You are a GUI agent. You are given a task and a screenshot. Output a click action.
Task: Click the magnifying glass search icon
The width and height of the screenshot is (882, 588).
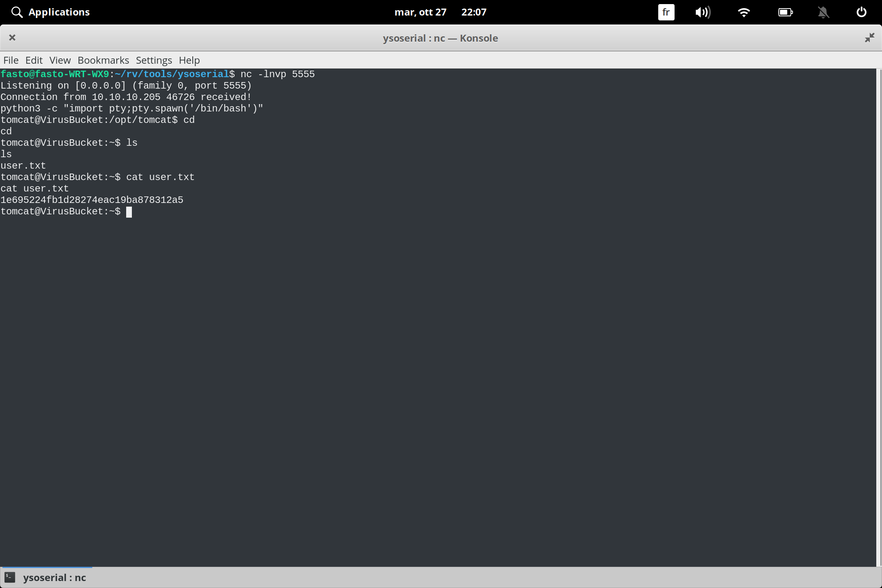pos(17,12)
